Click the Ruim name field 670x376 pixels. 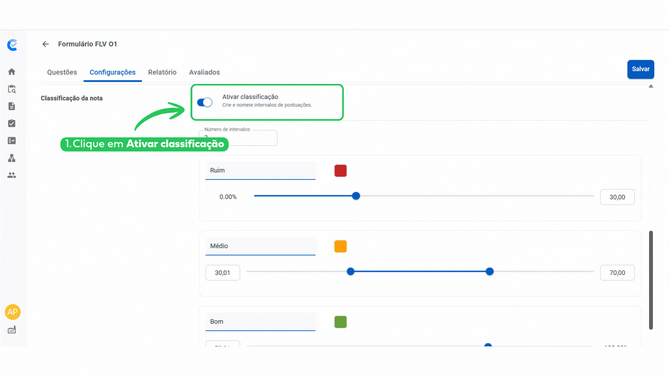coord(261,170)
